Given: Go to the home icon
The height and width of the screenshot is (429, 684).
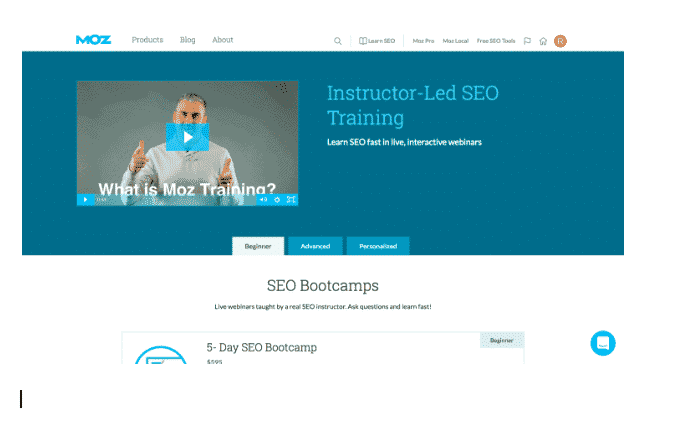Looking at the screenshot, I should click(x=543, y=41).
